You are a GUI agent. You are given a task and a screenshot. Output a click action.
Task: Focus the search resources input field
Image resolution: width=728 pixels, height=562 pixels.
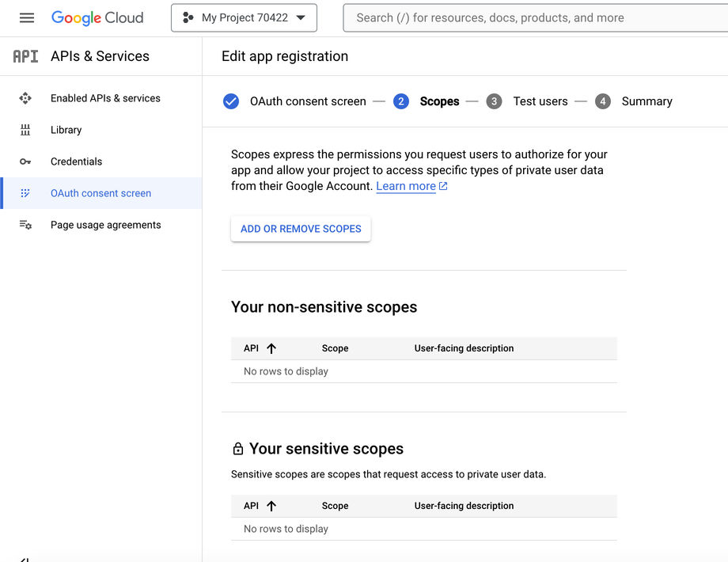click(x=536, y=17)
